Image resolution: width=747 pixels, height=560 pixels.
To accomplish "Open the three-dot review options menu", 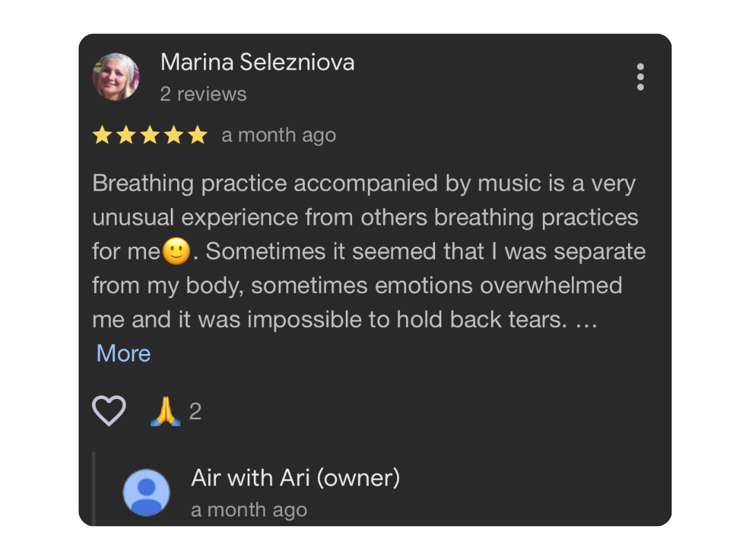I will [640, 77].
